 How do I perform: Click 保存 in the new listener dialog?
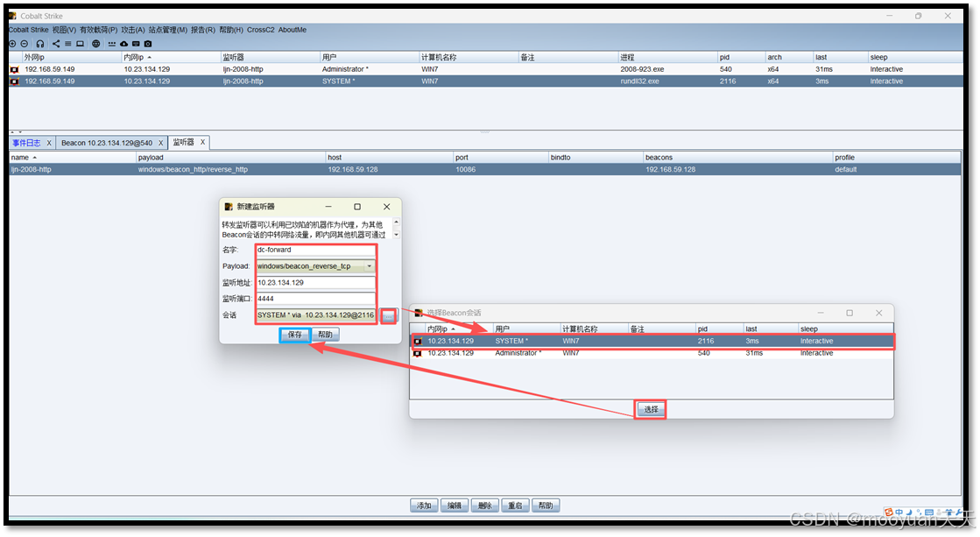coord(295,336)
